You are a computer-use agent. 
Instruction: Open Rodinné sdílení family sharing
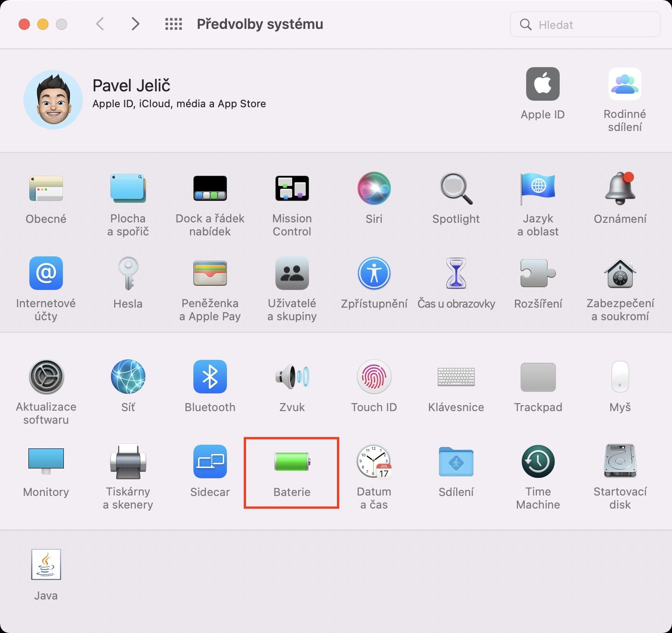[x=625, y=84]
